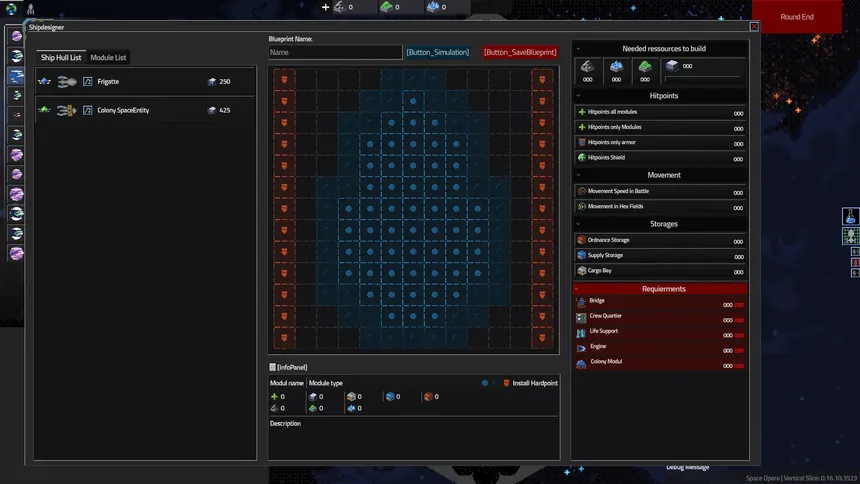Click the gray cube icon in needed resources

(672, 66)
